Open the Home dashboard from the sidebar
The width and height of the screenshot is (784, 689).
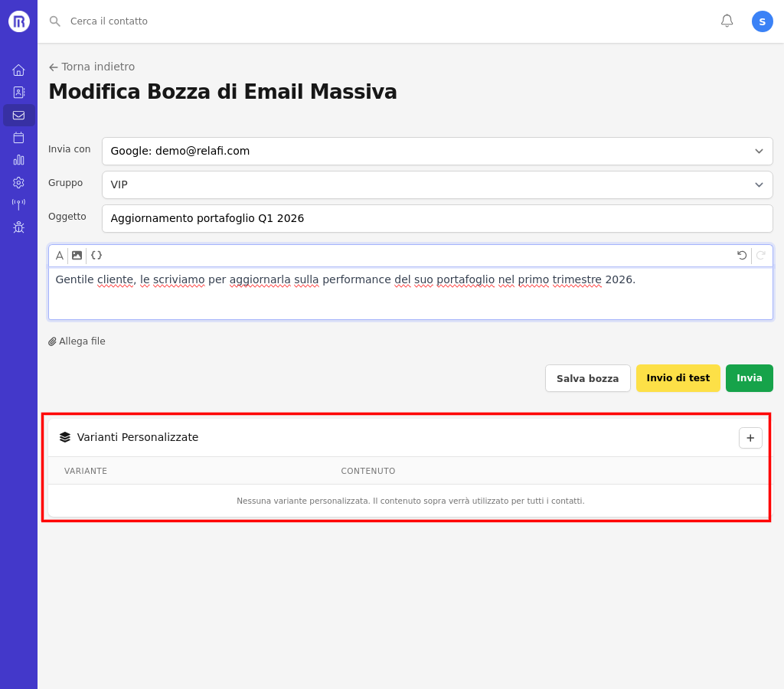click(x=18, y=69)
